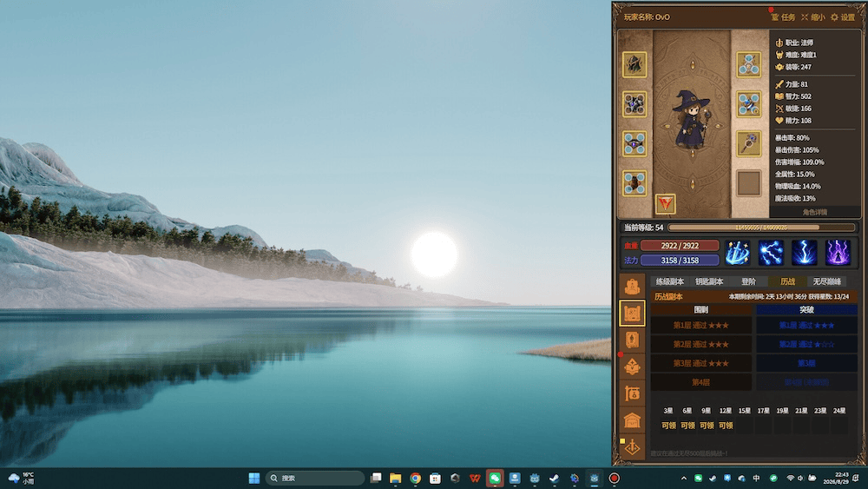Click the experience progress bar
Viewport: 868px width, 489px height.
click(x=762, y=228)
